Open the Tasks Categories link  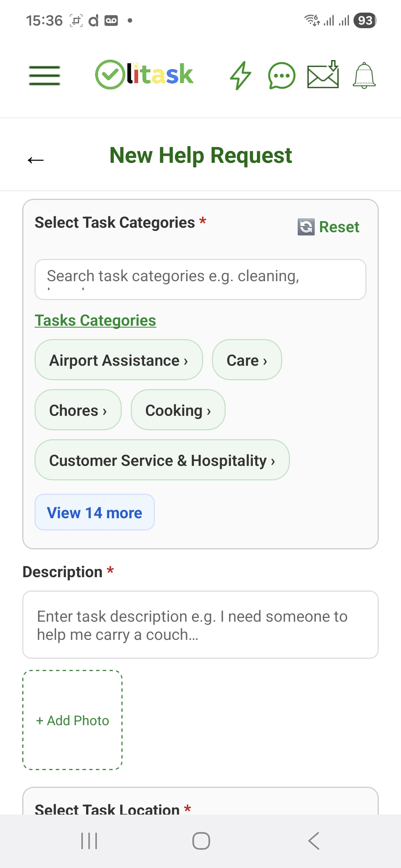pos(95,320)
